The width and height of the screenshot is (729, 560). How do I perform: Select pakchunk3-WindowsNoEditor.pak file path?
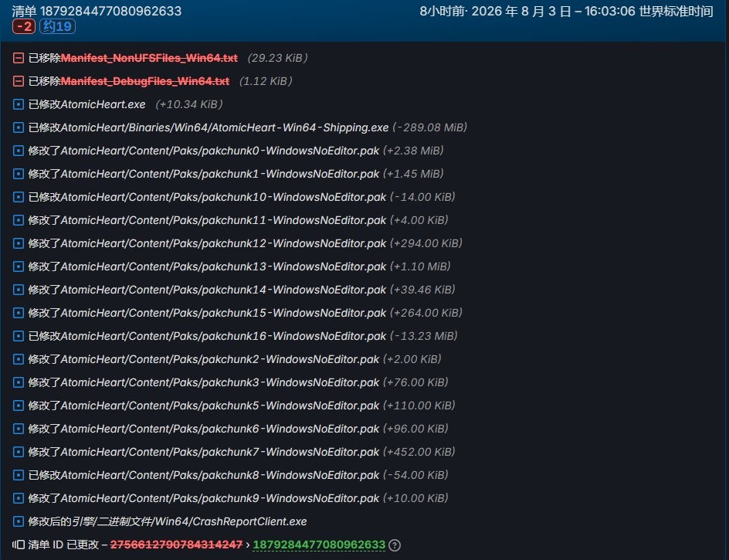click(x=220, y=382)
